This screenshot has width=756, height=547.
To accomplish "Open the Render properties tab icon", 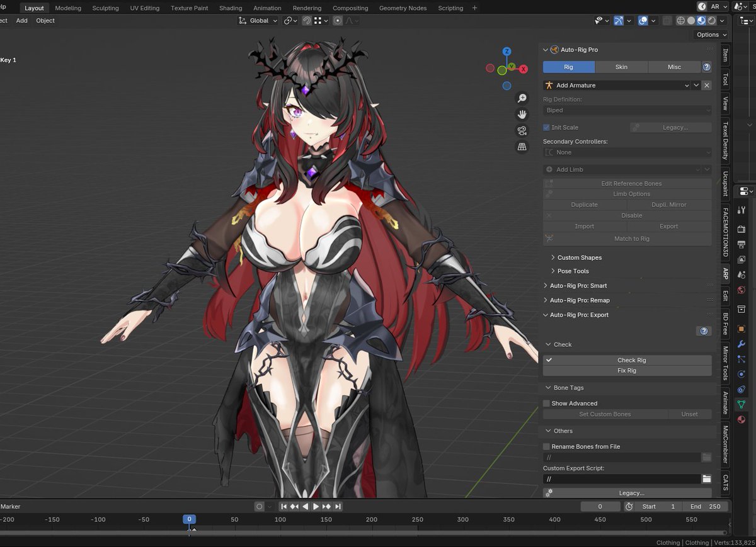I will coord(742,229).
